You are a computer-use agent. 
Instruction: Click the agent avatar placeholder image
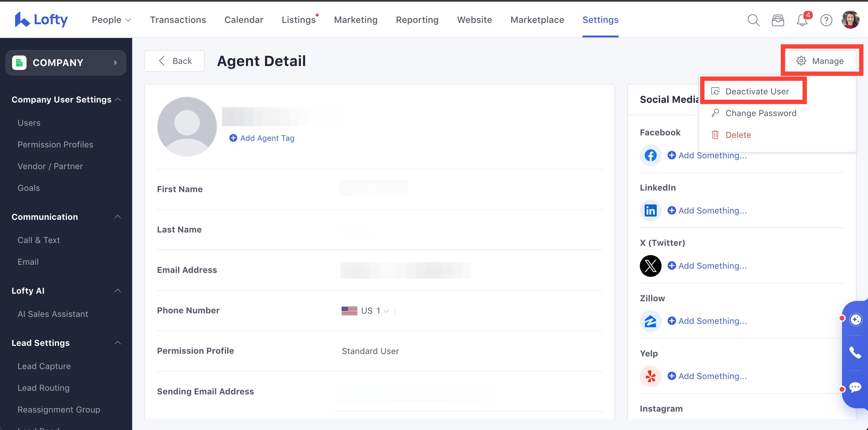click(187, 127)
